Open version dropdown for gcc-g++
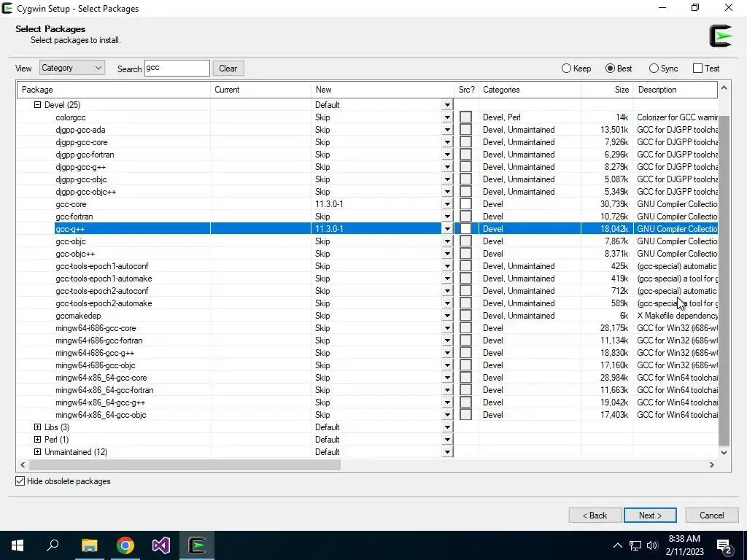This screenshot has height=560, width=747. click(447, 228)
